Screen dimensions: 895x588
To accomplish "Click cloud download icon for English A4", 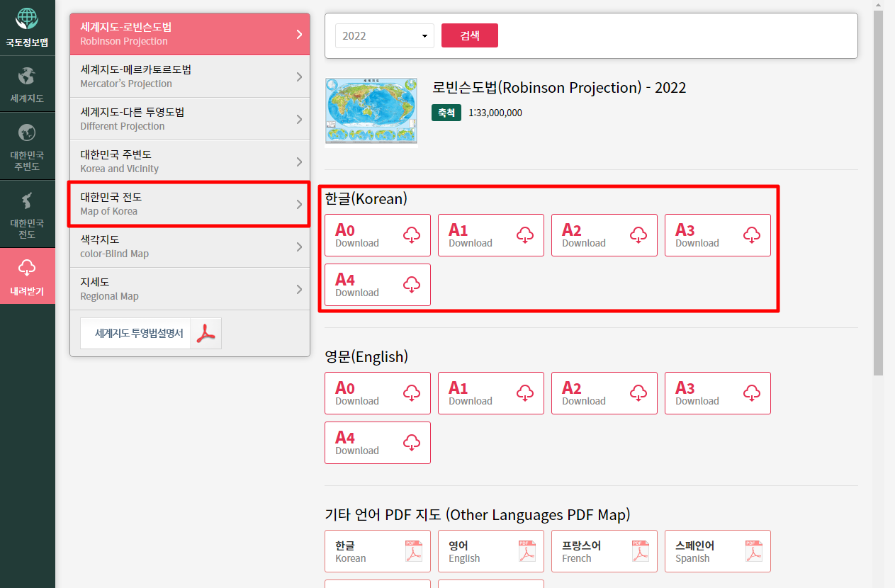I will point(412,443).
